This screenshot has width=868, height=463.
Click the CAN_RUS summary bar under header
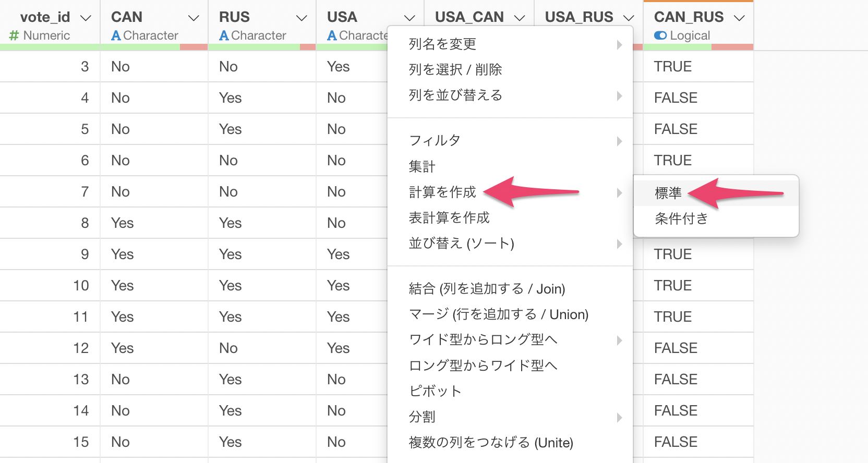tap(698, 47)
